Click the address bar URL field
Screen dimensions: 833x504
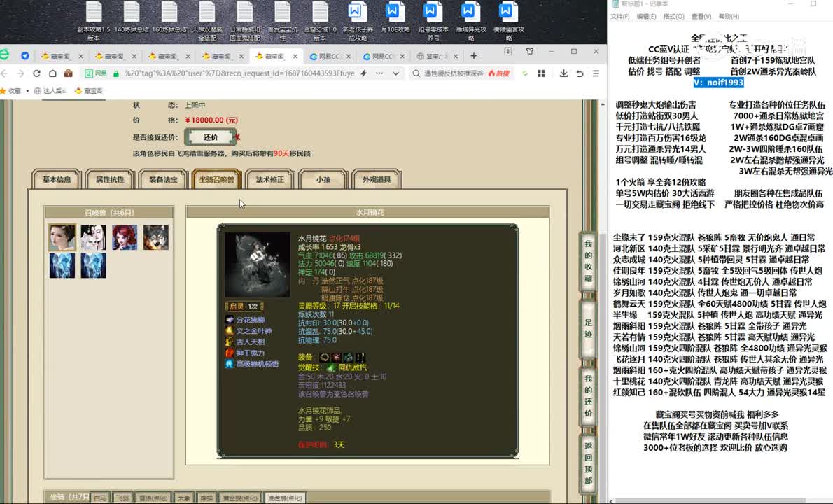pos(239,73)
